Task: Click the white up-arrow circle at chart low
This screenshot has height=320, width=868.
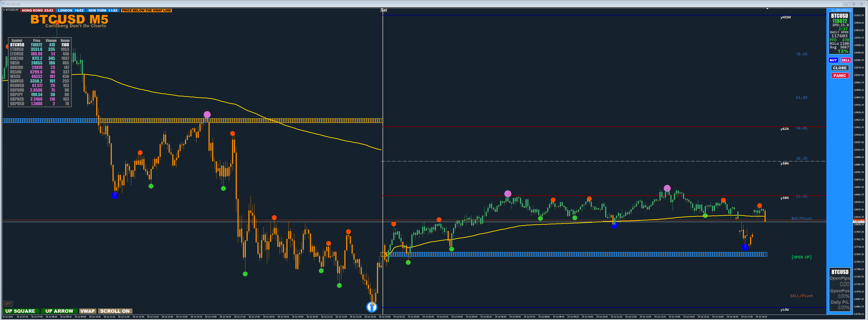Action: 372,307
